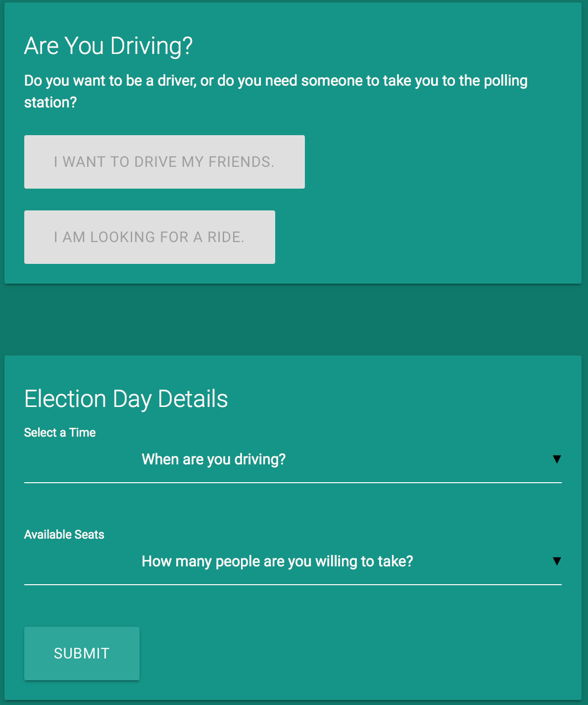Screen dimensions: 588x705
Task: Click the "Select a Time" label
Action: click(x=60, y=433)
